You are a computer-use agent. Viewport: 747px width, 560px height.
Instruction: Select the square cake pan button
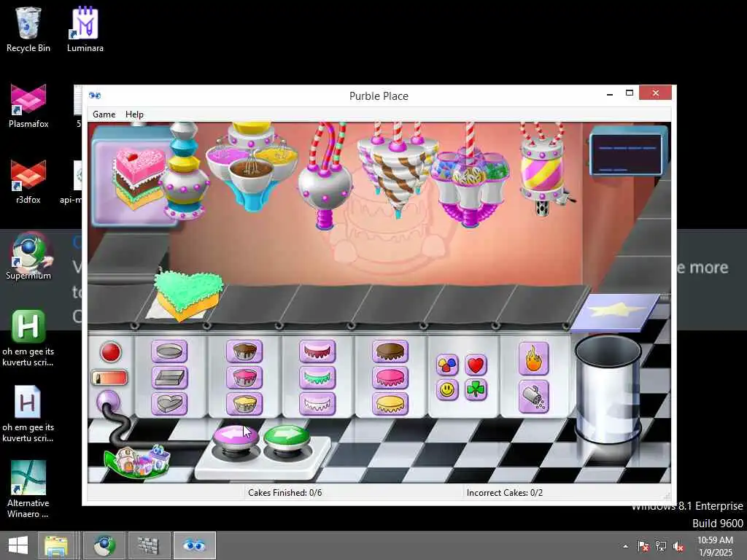(169, 378)
